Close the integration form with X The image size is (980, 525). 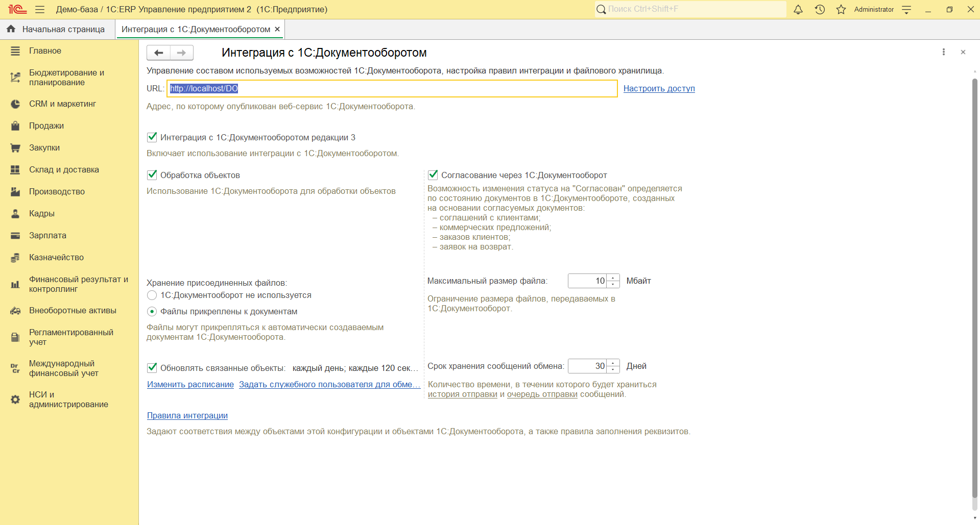tap(963, 52)
